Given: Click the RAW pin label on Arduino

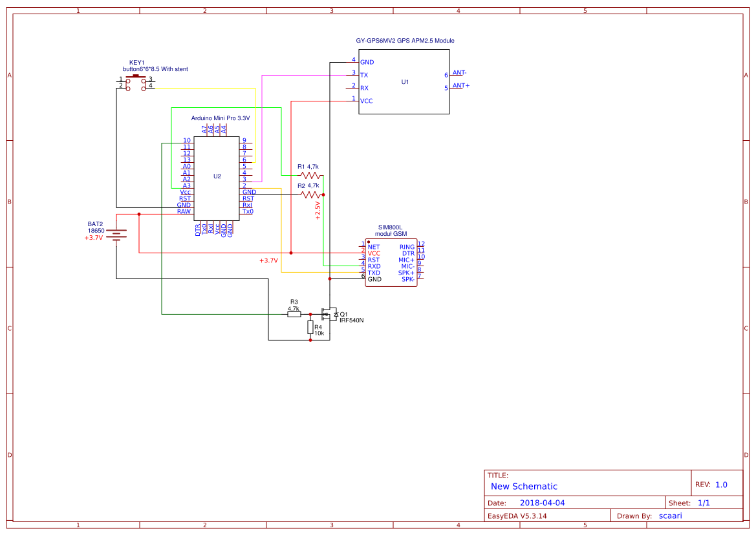Looking at the screenshot, I should click(184, 211).
